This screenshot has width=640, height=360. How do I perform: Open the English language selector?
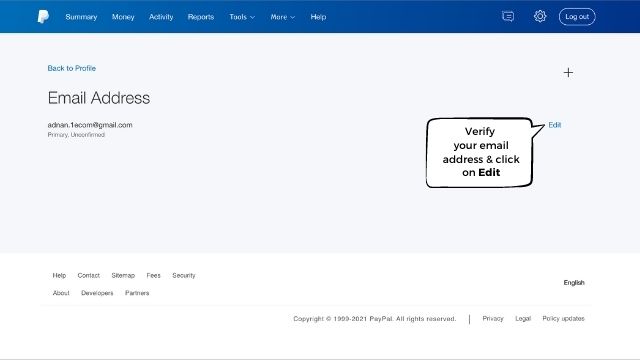[x=574, y=282]
